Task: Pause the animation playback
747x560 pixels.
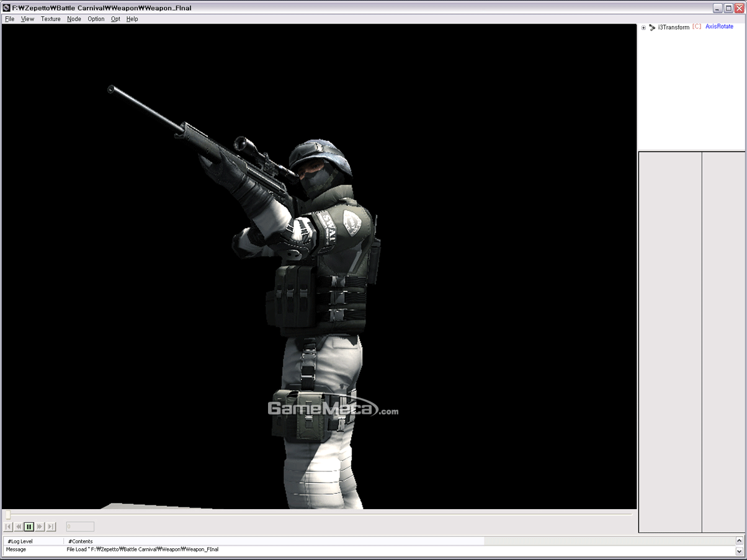Action: pos(29,527)
